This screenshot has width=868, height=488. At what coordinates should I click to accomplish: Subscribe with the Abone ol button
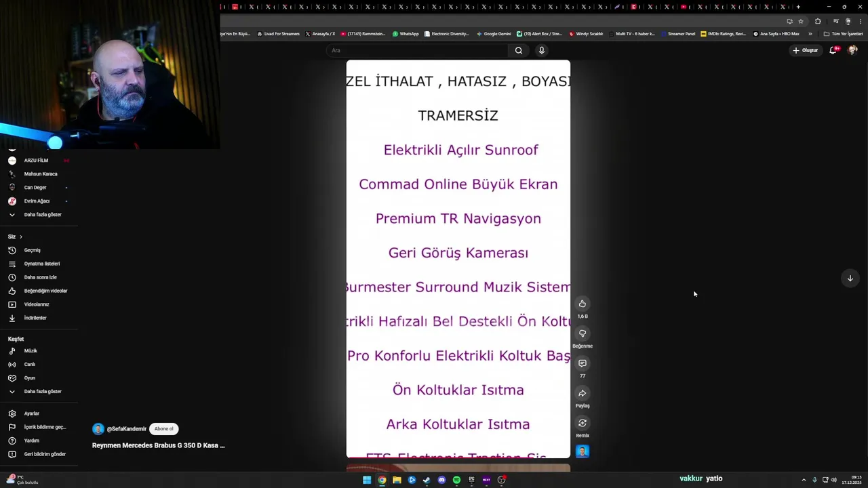pos(163,428)
